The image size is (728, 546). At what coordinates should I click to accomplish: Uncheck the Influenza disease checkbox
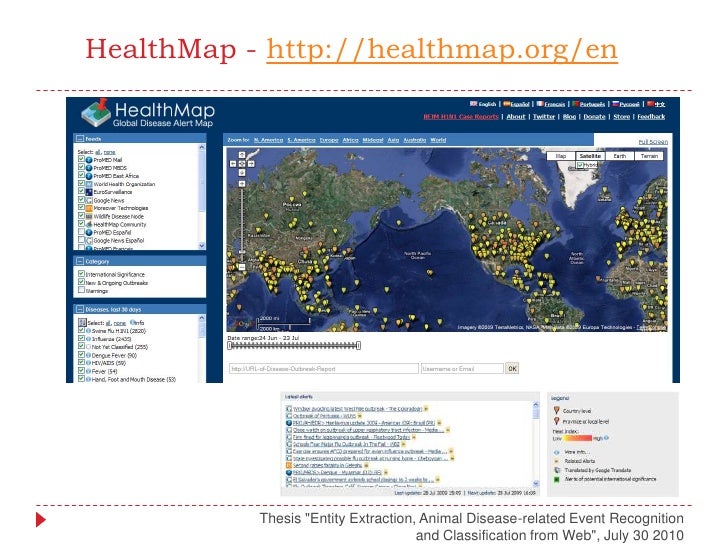[x=81, y=338]
